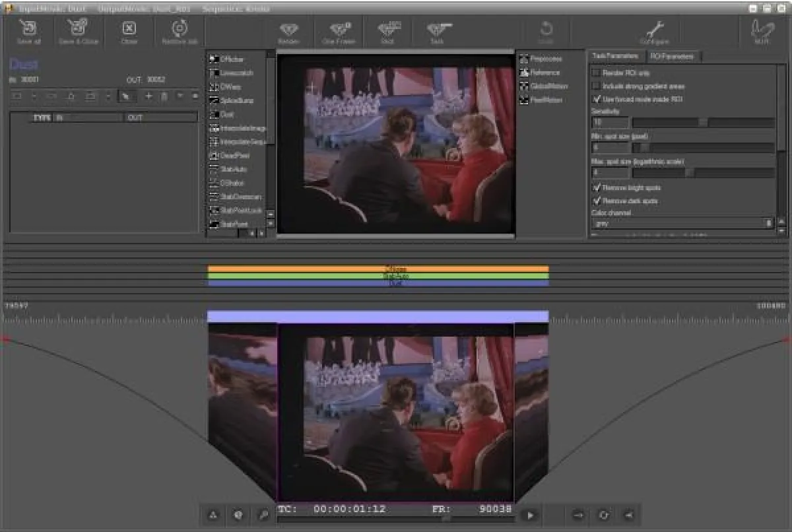The height and width of the screenshot is (532, 792).
Task: Click the One Frame render icon
Action: coord(339,31)
